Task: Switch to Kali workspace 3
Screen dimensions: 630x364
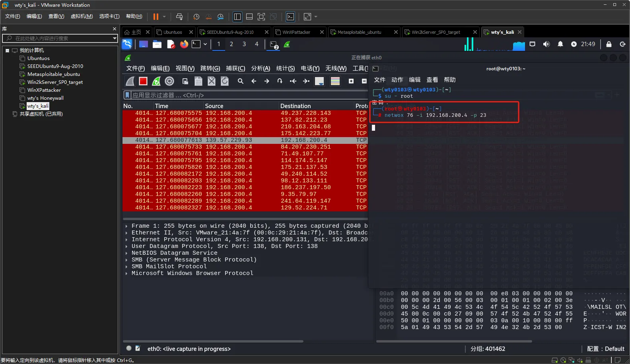Action: pos(244,44)
